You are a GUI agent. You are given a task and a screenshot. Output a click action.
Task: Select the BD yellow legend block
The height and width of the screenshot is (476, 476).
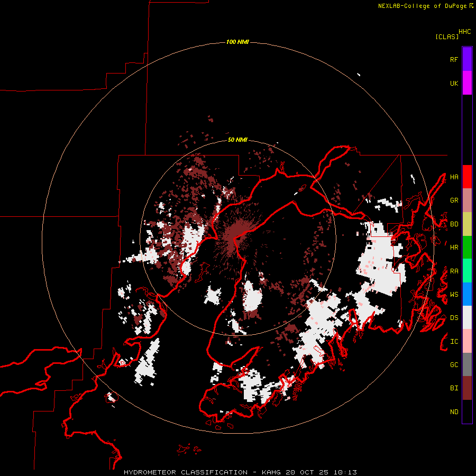(x=467, y=224)
